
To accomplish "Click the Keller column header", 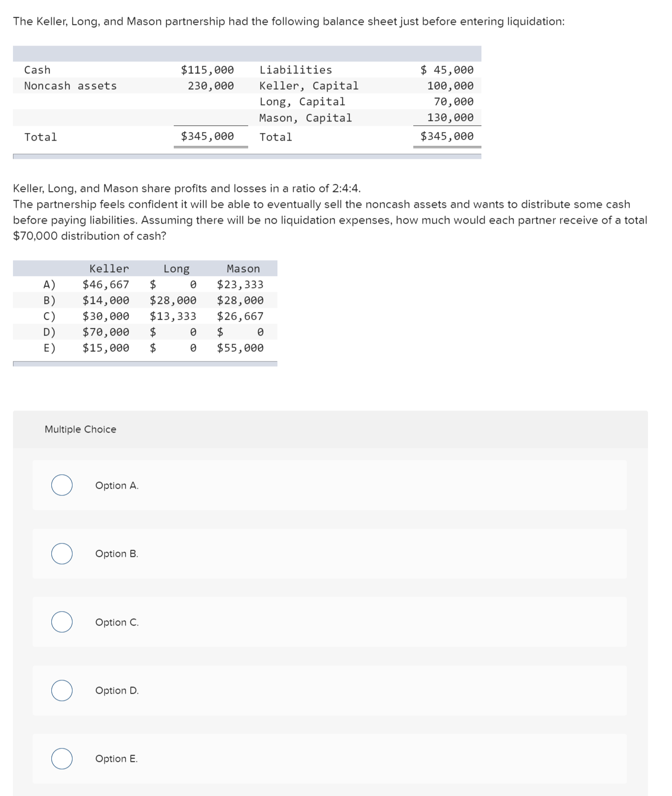I will 108,268.
